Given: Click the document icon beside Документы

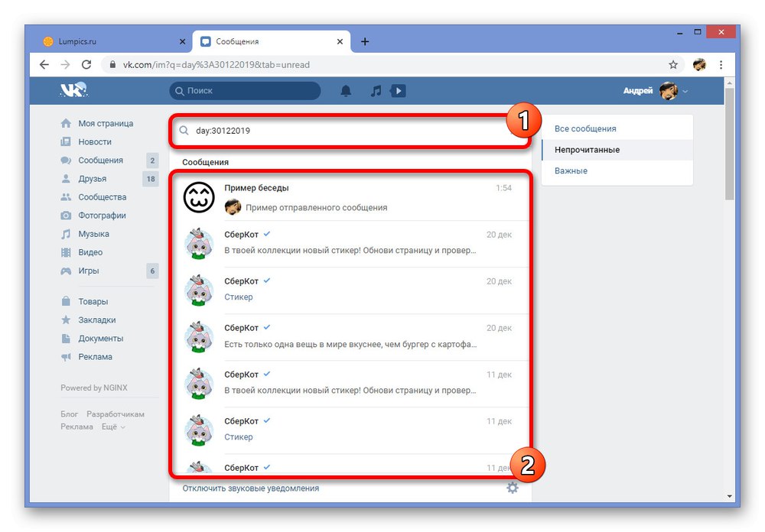Looking at the screenshot, I should [66, 339].
